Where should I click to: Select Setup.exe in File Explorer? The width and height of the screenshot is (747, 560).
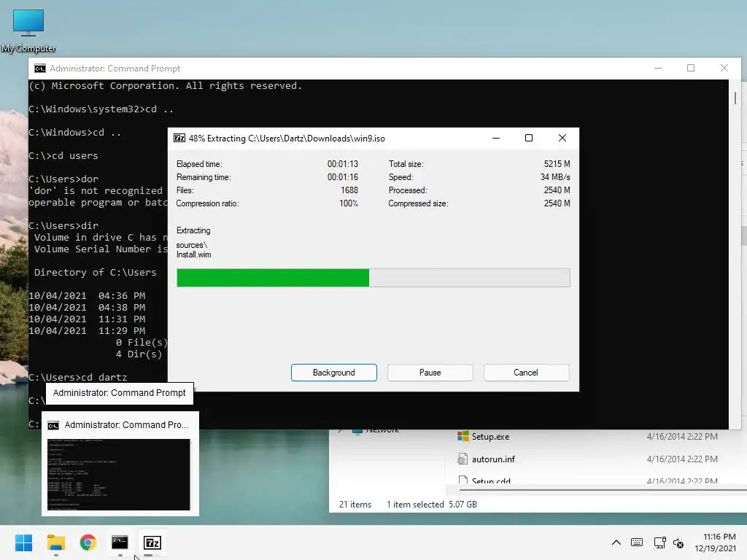click(490, 437)
